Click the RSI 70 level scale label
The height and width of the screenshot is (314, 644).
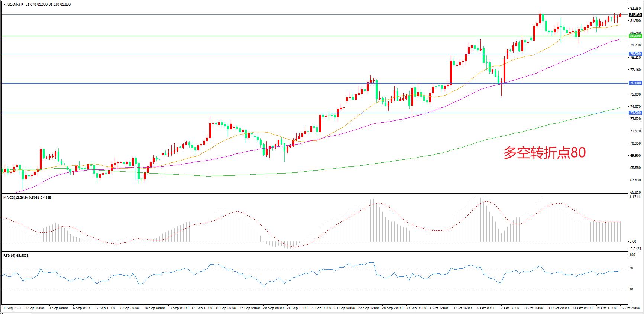pyautogui.click(x=631, y=268)
